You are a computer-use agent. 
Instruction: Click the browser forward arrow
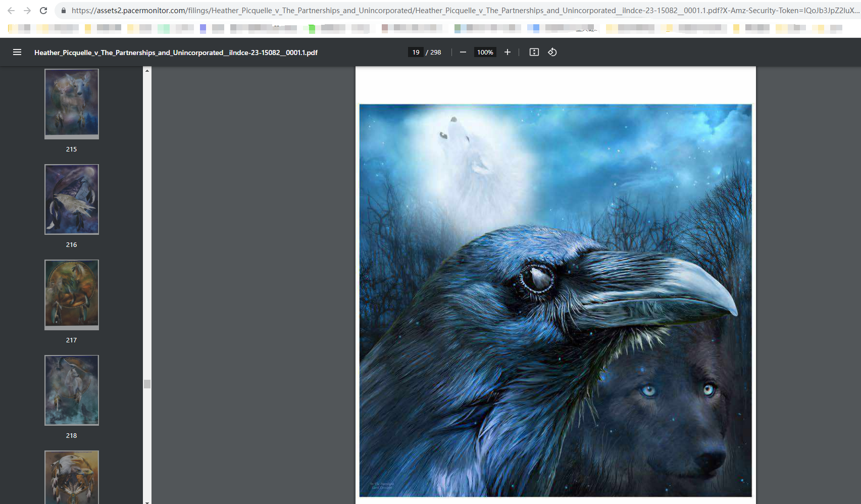(27, 11)
